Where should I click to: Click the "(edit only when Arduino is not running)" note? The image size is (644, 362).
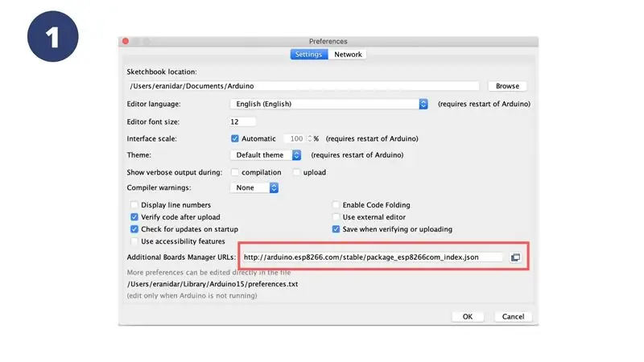click(x=192, y=296)
